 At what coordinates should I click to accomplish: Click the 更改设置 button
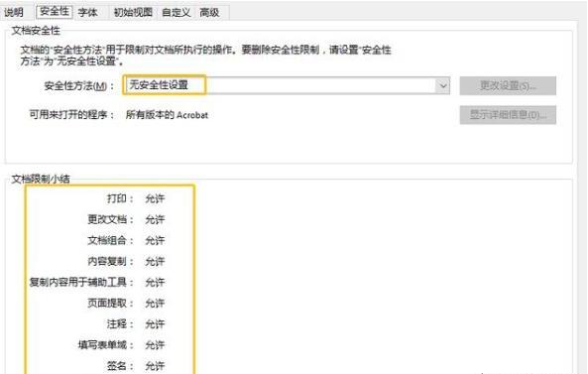pos(508,86)
